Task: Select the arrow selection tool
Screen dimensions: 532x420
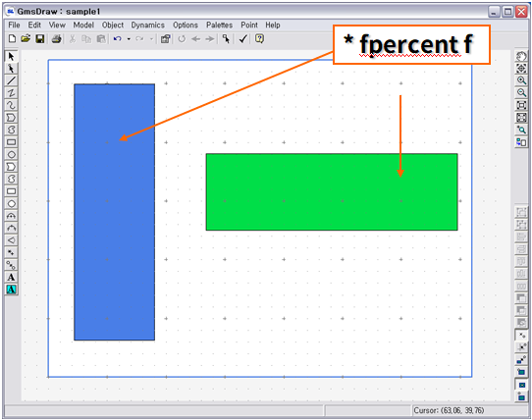Action: pyautogui.click(x=11, y=56)
